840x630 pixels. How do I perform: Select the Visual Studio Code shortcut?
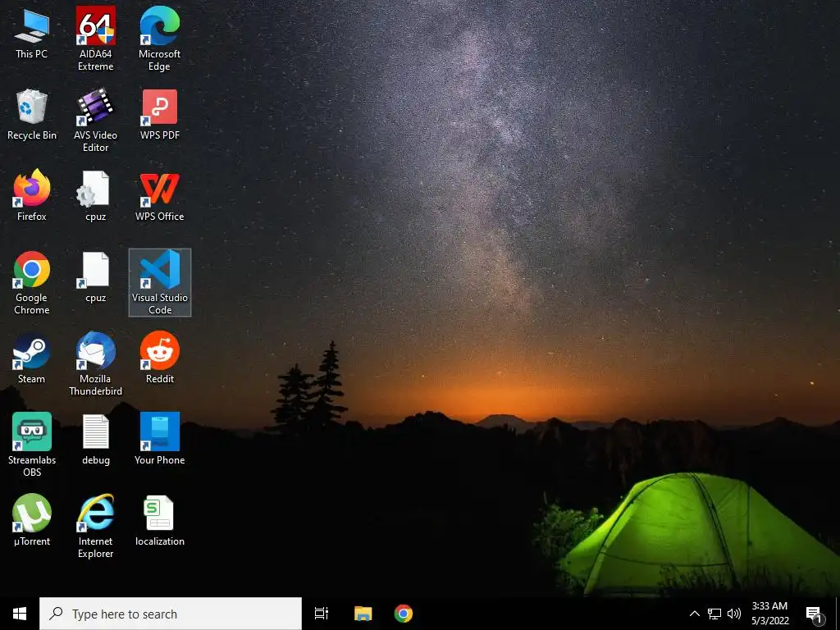pyautogui.click(x=160, y=283)
